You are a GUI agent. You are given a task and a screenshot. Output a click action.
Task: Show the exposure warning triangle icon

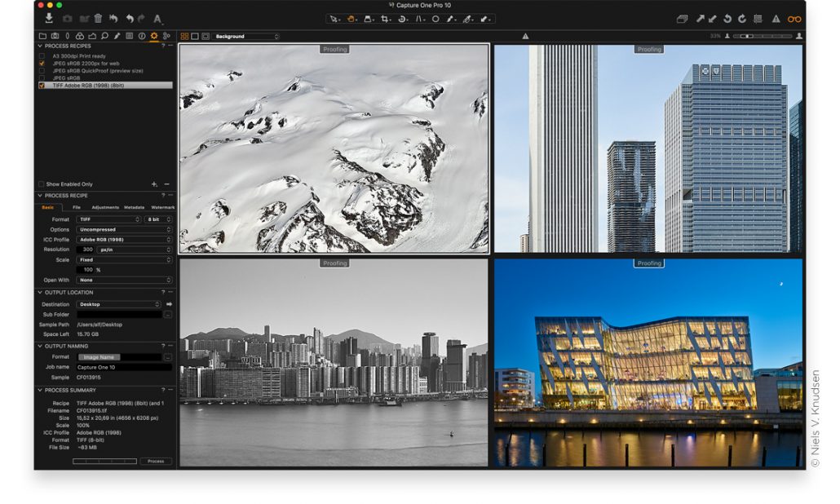coord(776,18)
